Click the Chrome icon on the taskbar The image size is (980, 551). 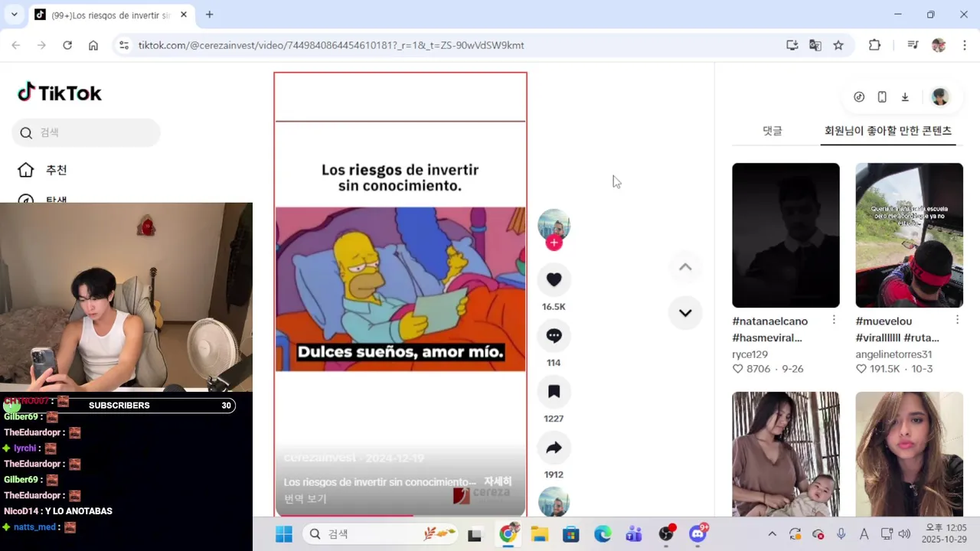[x=508, y=534]
